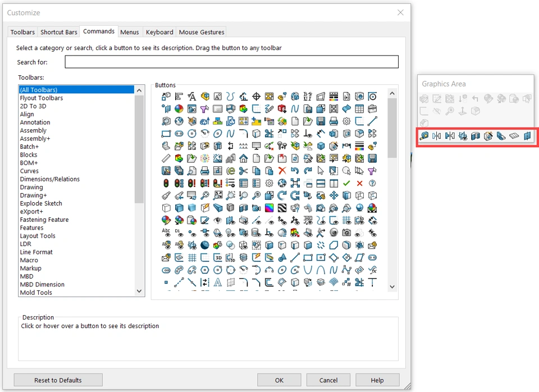Click the red SW cube icon
Image resolution: width=539 pixels, height=392 pixels.
pyautogui.click(x=282, y=109)
